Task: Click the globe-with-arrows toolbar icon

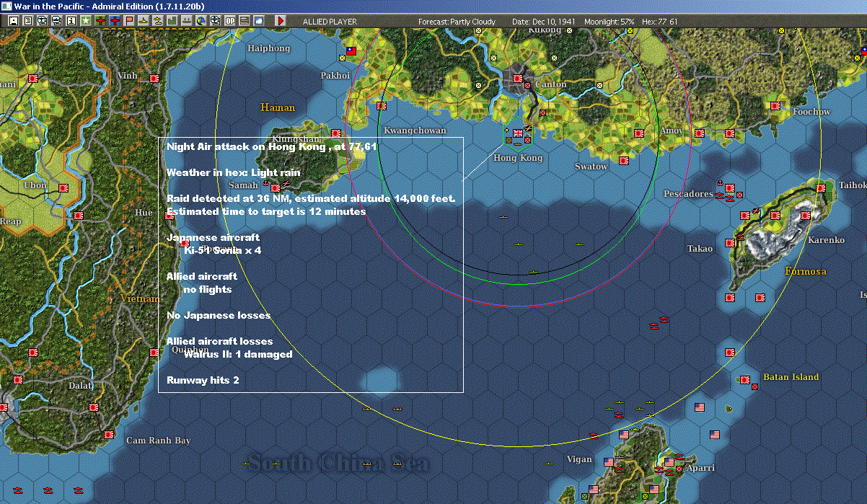Action: pyautogui.click(x=43, y=21)
